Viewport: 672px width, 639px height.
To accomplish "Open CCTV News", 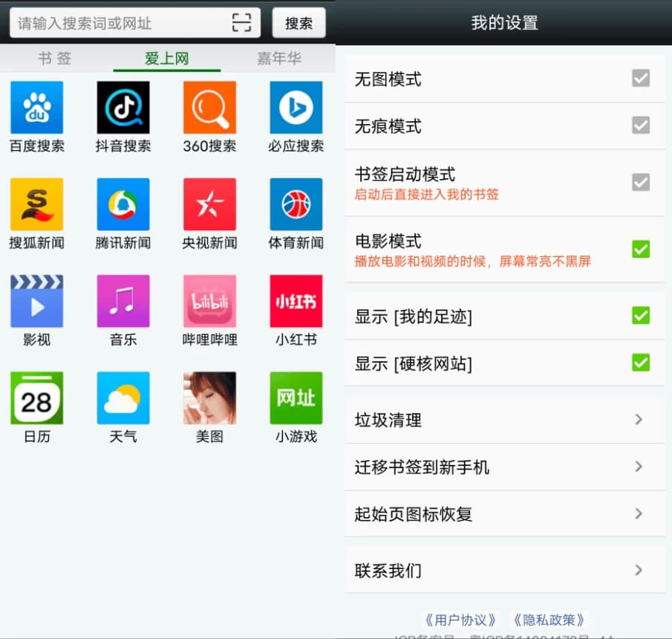I will pos(209,205).
